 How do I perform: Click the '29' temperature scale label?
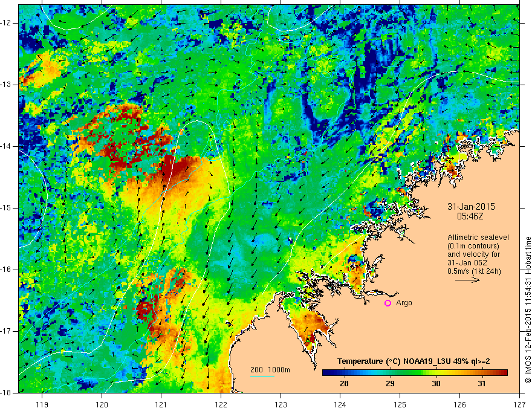coord(390,384)
